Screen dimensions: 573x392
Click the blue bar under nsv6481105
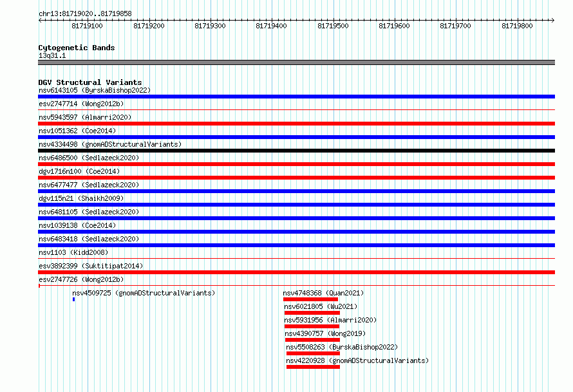[x=296, y=218]
